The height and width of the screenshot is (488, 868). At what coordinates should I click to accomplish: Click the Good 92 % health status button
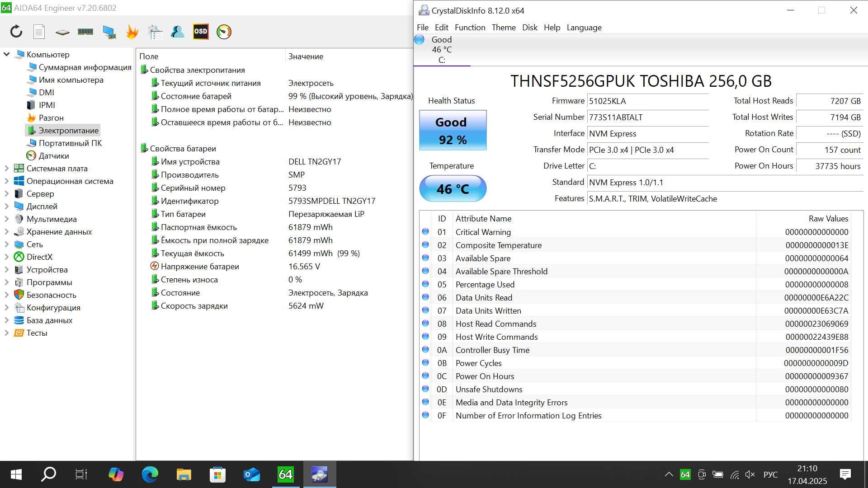(x=453, y=130)
